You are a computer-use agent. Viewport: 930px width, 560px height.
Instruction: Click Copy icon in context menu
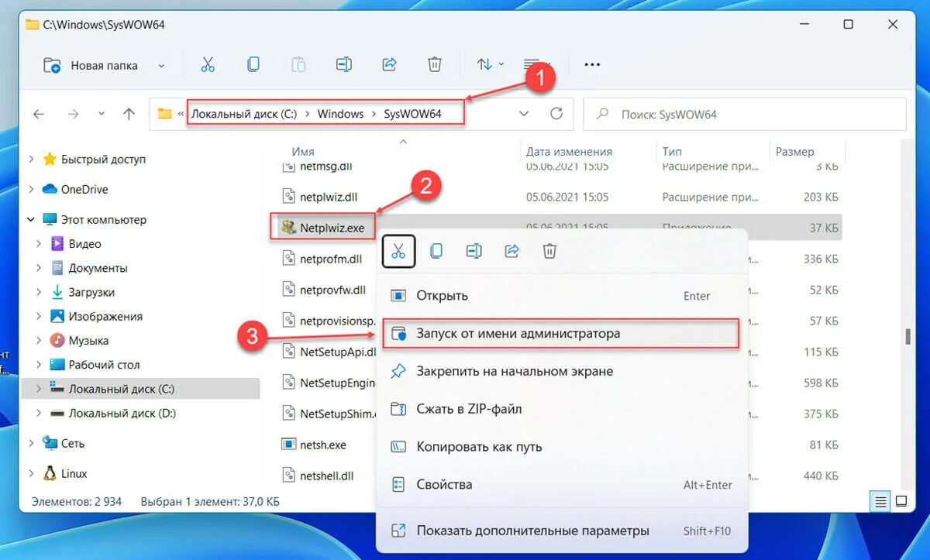436,251
